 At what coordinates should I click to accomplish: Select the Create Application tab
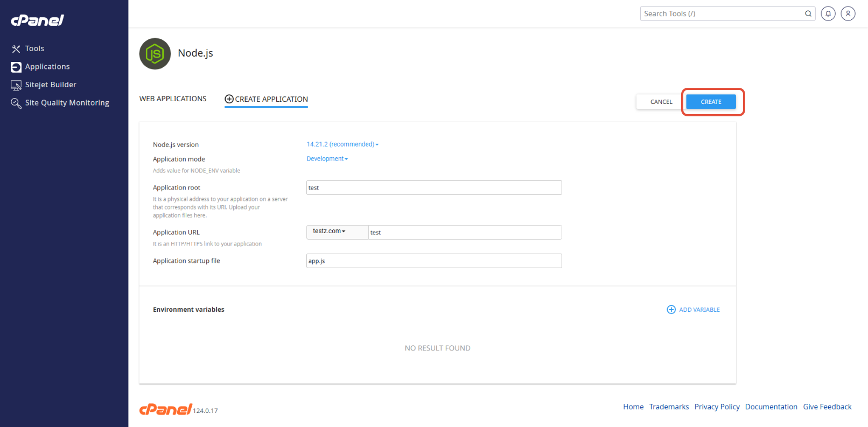tap(266, 99)
